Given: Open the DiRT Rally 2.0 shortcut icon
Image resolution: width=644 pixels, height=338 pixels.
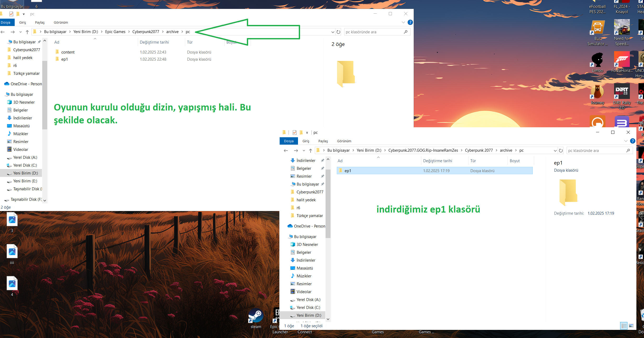Looking at the screenshot, I should pos(622,92).
